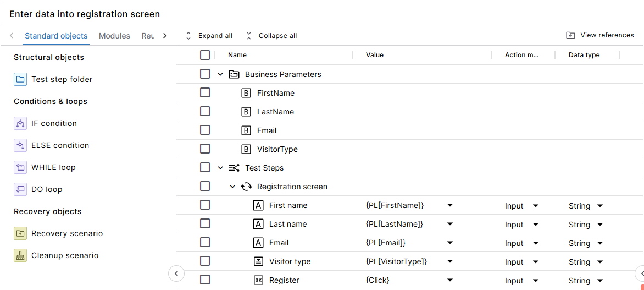Tick the checkbox for Register step
644x290 pixels.
click(x=205, y=280)
